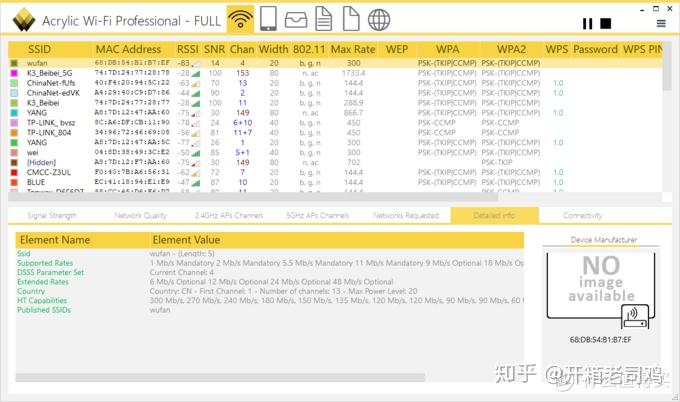This screenshot has height=402, width=680.
Task: Select the Published SSIDs element
Action: coord(270,310)
